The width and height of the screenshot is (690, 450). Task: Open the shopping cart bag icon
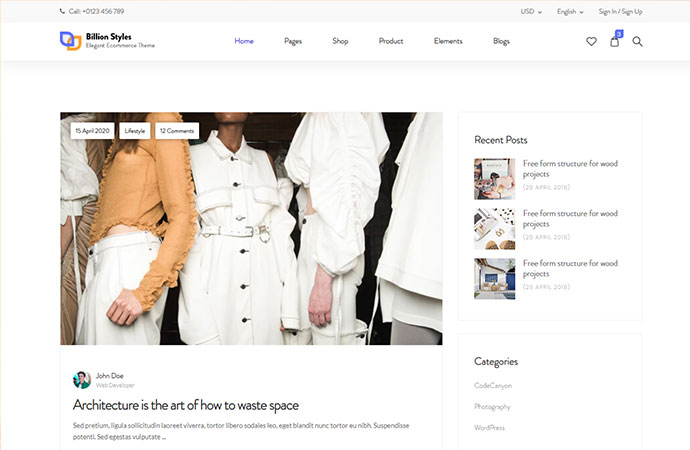[614, 42]
